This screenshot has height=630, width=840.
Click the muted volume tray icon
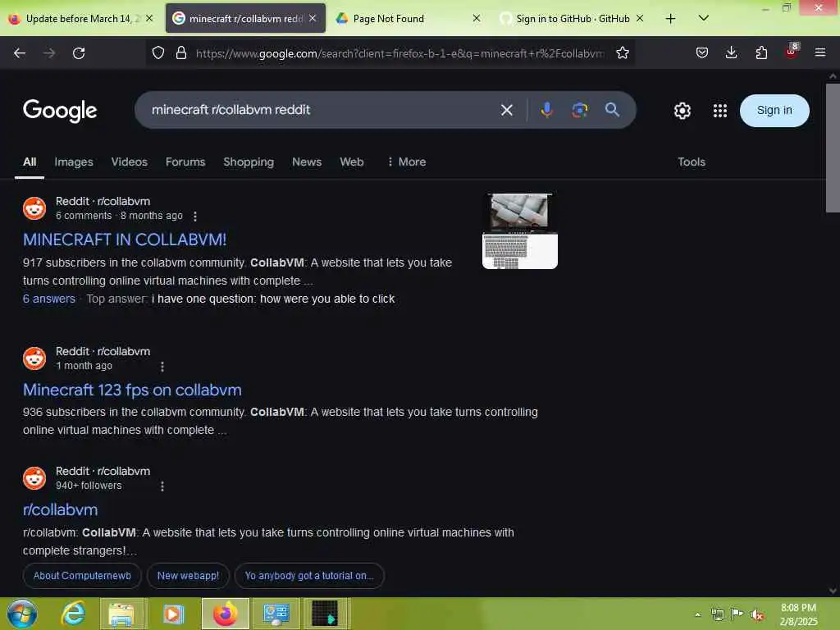[757, 614]
